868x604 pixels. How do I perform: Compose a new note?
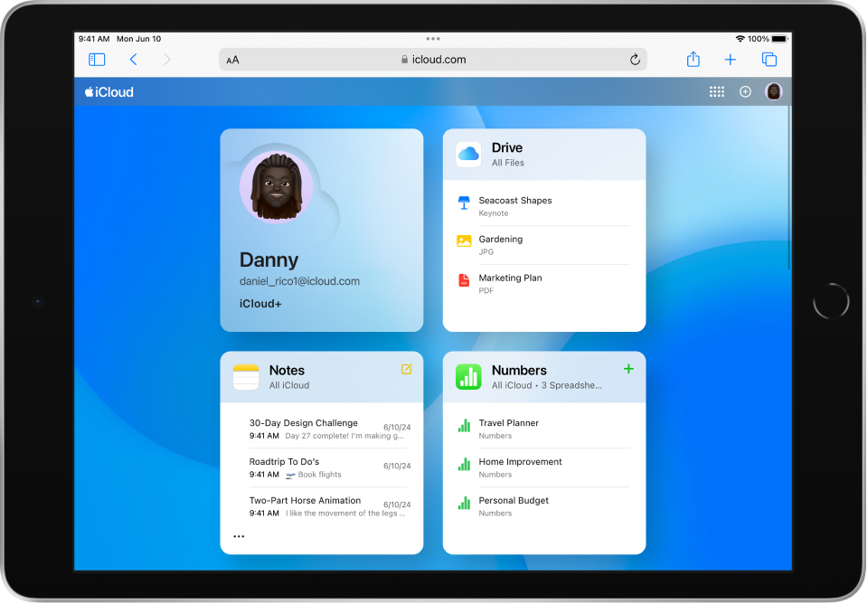[407, 369]
